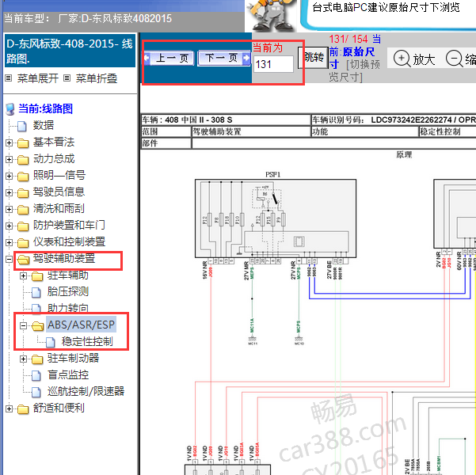Click the page number input showing 131
Image resolution: width=476 pixels, height=475 pixels.
[x=273, y=64]
